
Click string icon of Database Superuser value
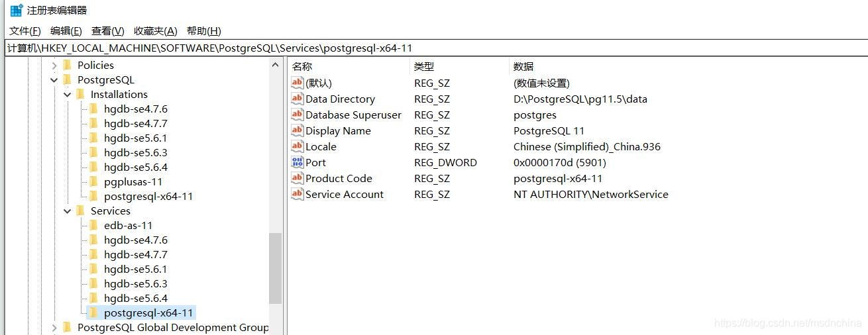pos(298,115)
